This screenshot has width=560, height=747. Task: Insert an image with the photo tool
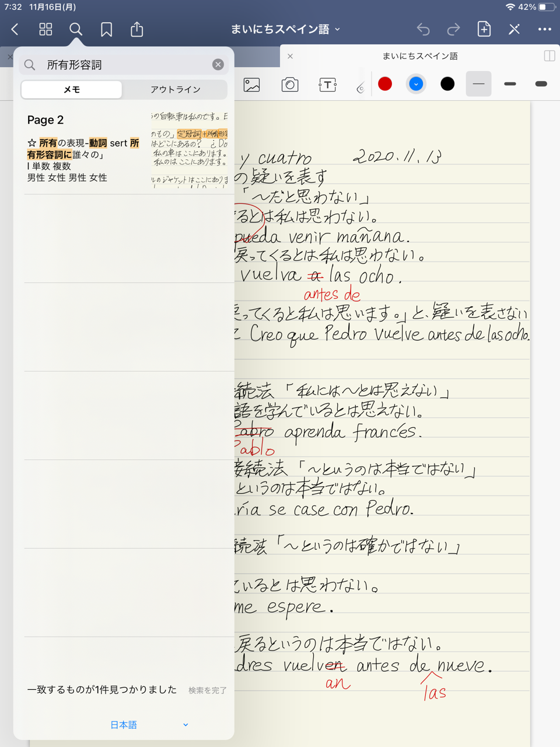click(252, 85)
